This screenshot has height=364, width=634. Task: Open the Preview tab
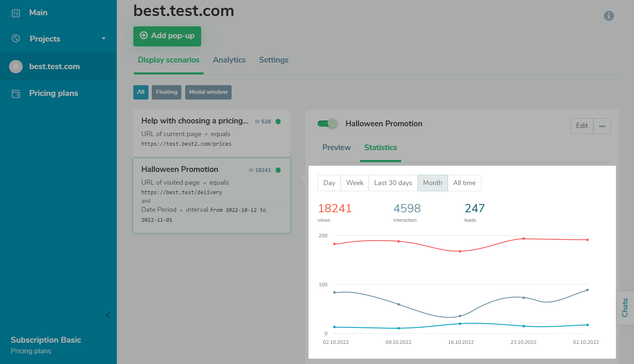[336, 148]
